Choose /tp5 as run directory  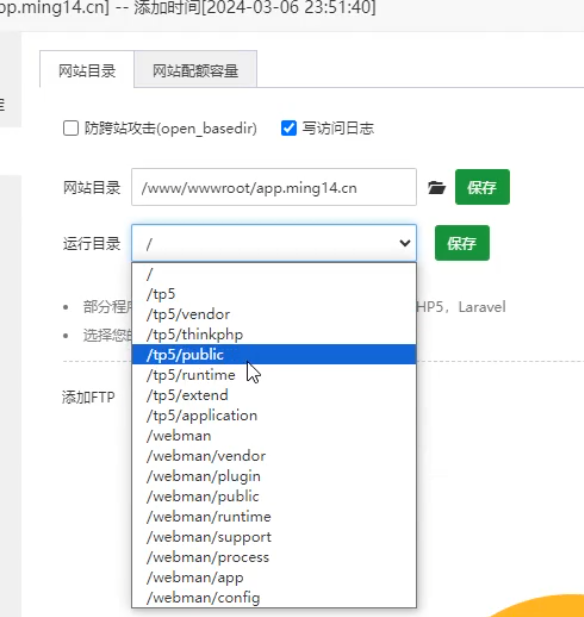point(274,294)
